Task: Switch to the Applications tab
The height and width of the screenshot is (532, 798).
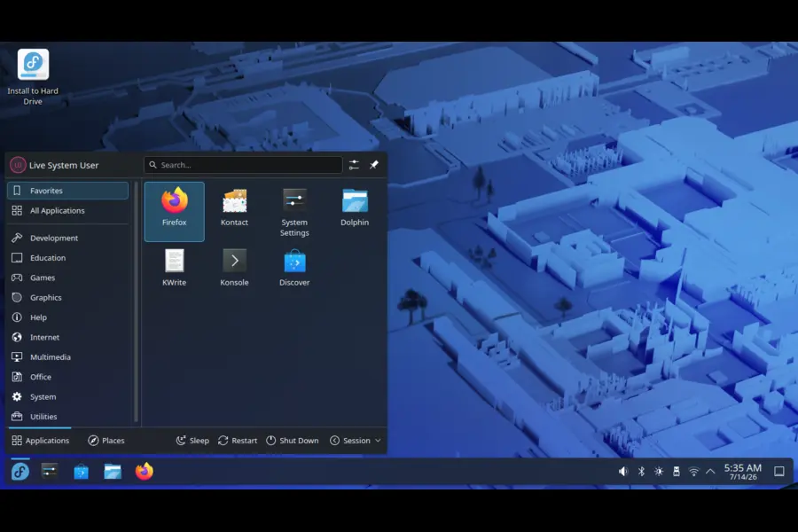Action: (40, 441)
